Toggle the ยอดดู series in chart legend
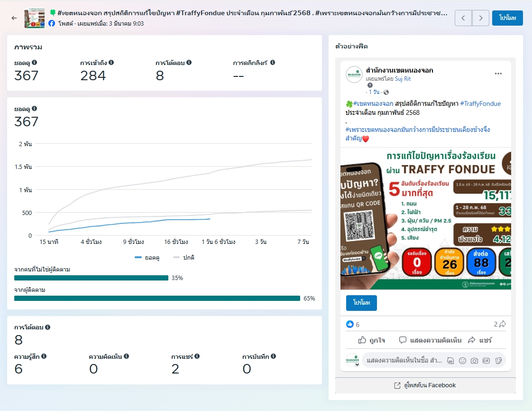 pyautogui.click(x=147, y=258)
